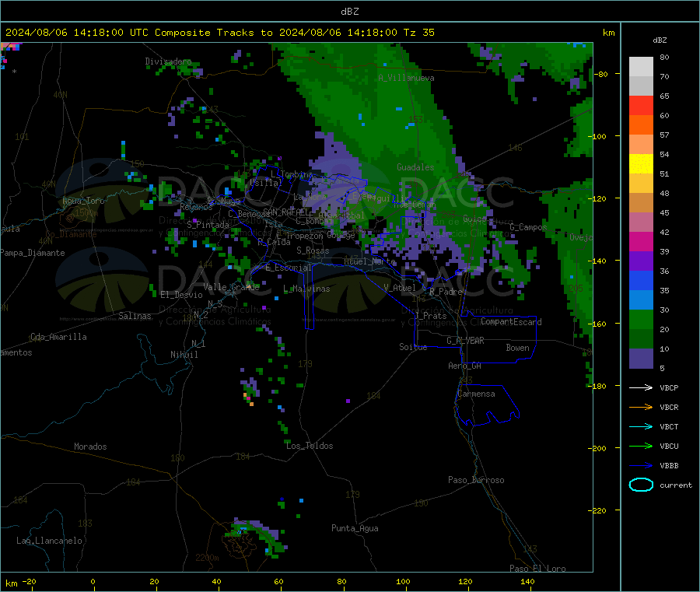Click the L_Malvinas map label

point(306,289)
